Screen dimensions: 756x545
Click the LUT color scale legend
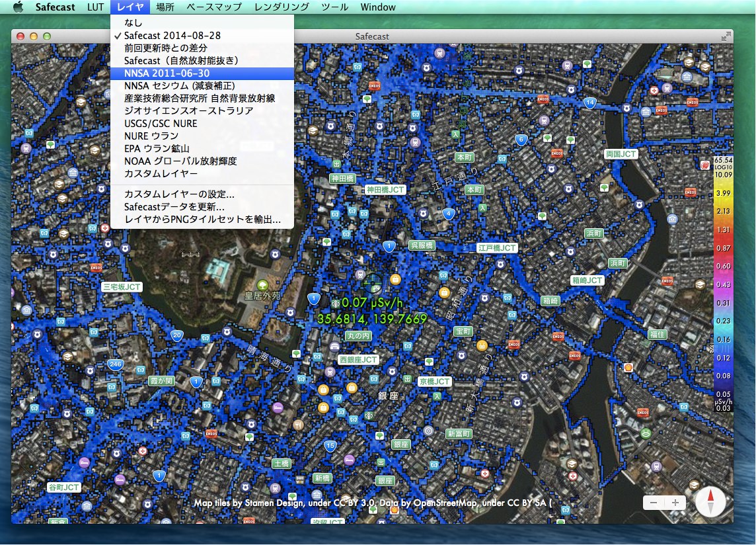click(723, 284)
